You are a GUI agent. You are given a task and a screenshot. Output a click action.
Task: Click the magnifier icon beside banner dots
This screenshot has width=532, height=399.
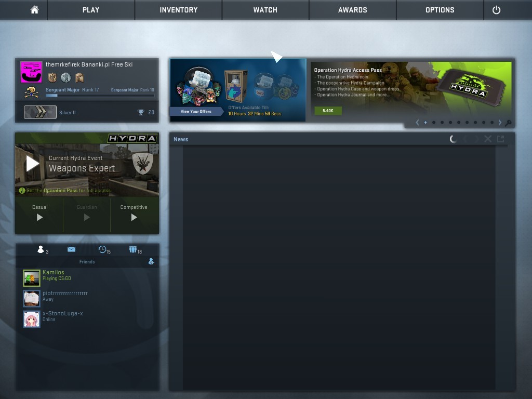[508, 123]
